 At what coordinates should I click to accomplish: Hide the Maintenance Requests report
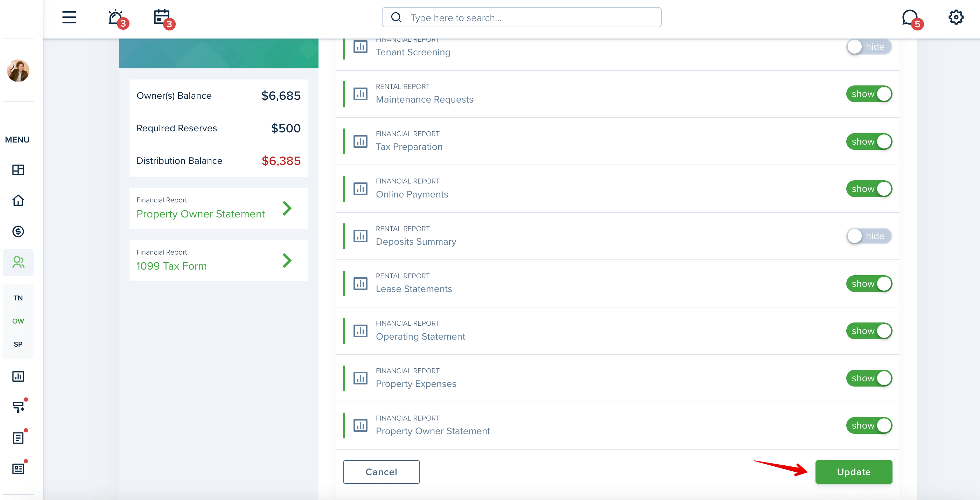[869, 94]
